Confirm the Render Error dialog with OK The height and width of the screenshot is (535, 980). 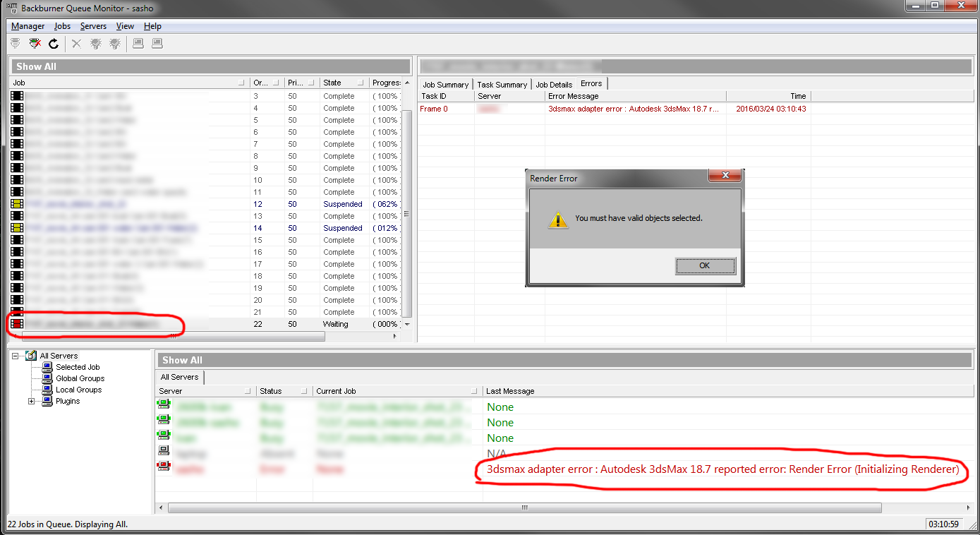705,266
